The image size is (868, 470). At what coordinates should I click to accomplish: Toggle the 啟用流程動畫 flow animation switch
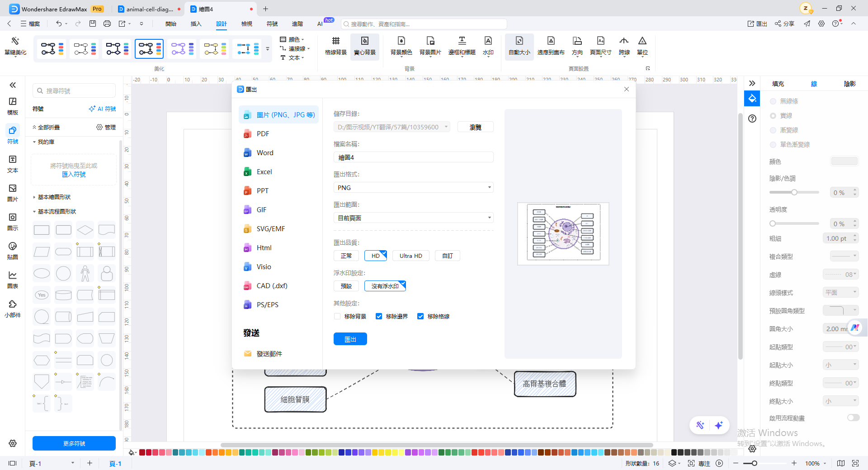click(853, 418)
